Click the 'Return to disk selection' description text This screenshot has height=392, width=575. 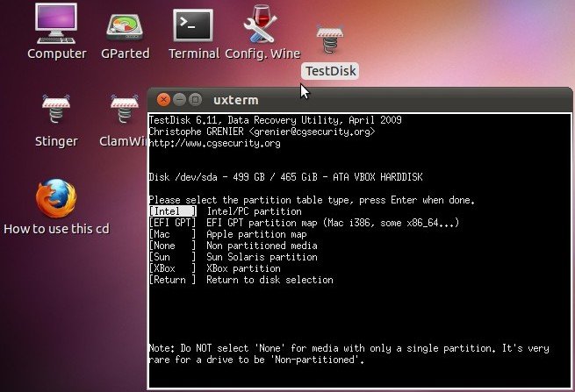tap(270, 280)
